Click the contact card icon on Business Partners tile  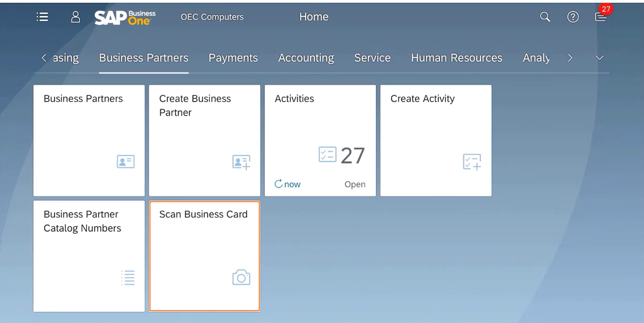tap(125, 162)
